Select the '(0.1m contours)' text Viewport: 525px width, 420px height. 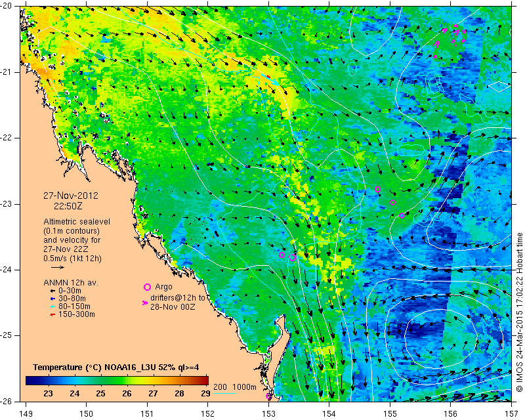coord(72,231)
